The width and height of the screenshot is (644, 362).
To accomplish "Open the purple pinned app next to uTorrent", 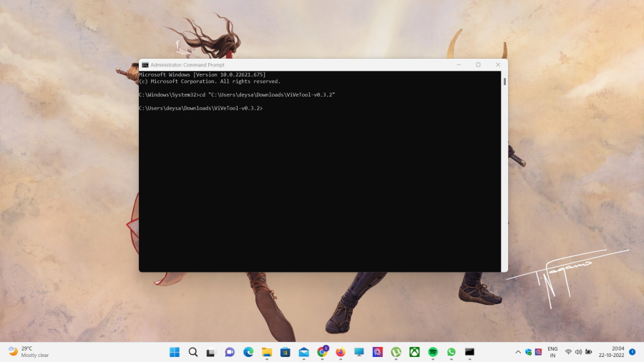I will click(x=377, y=352).
